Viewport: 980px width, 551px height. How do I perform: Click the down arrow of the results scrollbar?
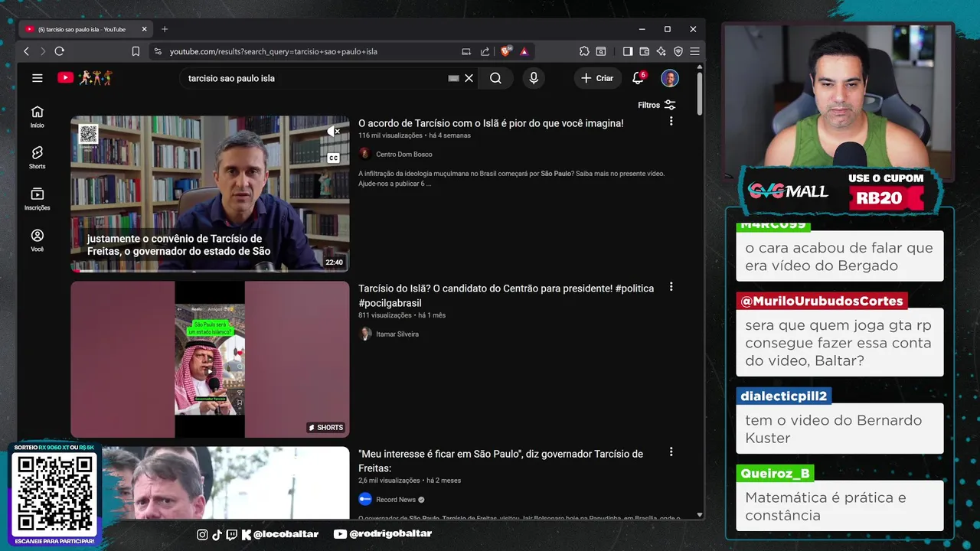pos(700,515)
